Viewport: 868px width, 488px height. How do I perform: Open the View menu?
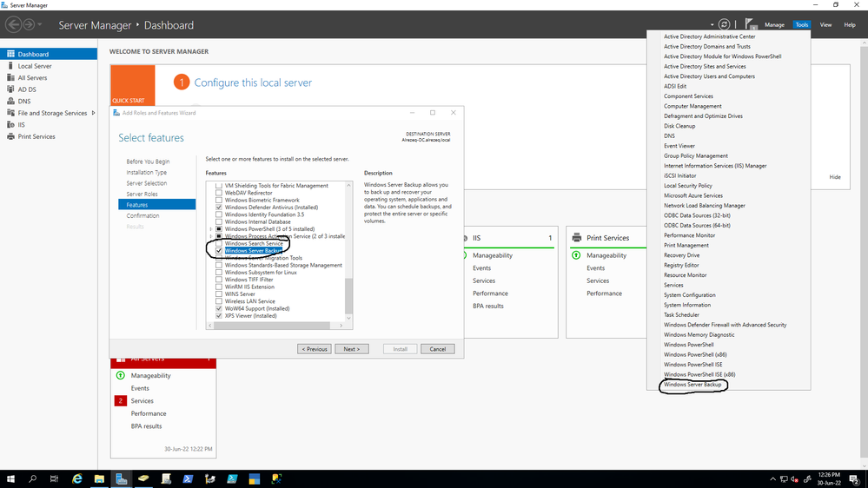coord(825,25)
